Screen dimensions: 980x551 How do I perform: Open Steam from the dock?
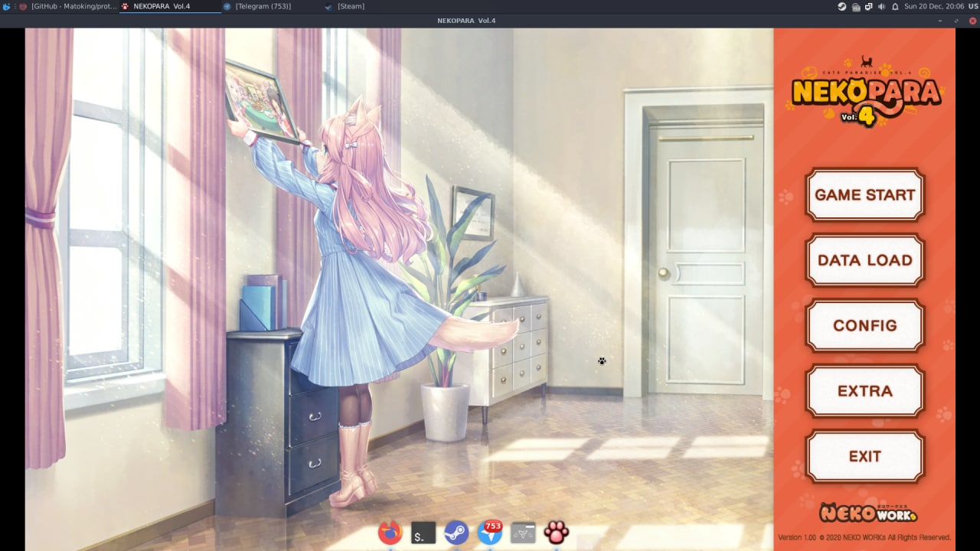tap(456, 533)
